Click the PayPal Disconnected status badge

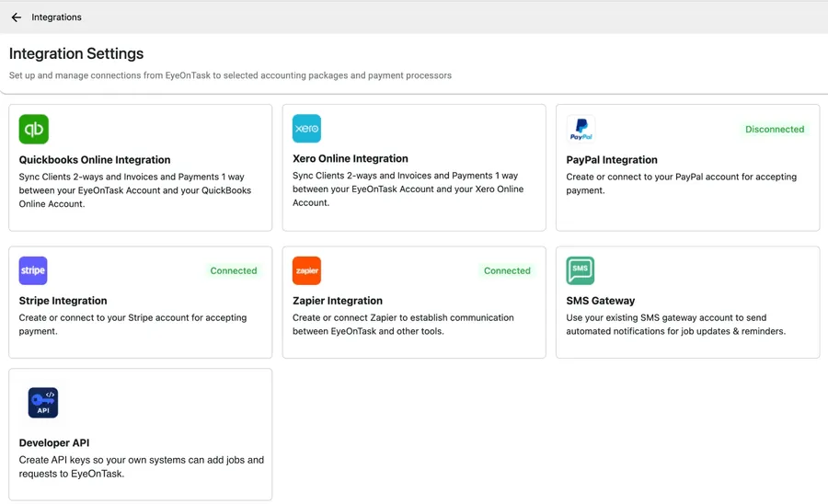pyautogui.click(x=775, y=130)
